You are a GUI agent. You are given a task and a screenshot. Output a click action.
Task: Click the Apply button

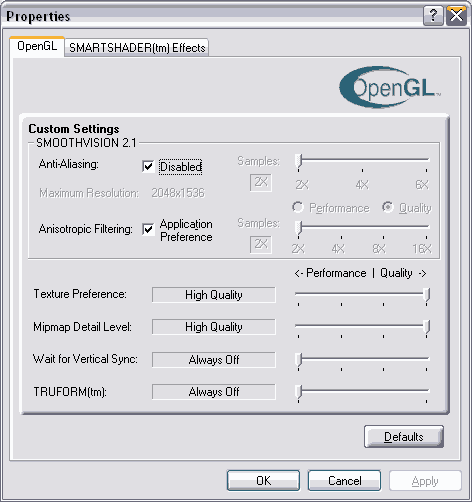coord(425,481)
